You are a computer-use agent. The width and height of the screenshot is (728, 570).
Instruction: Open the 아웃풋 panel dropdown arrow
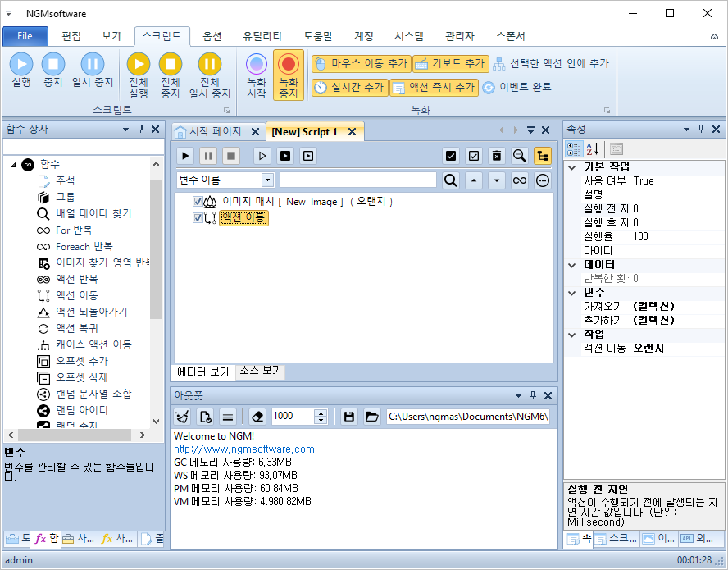(518, 396)
